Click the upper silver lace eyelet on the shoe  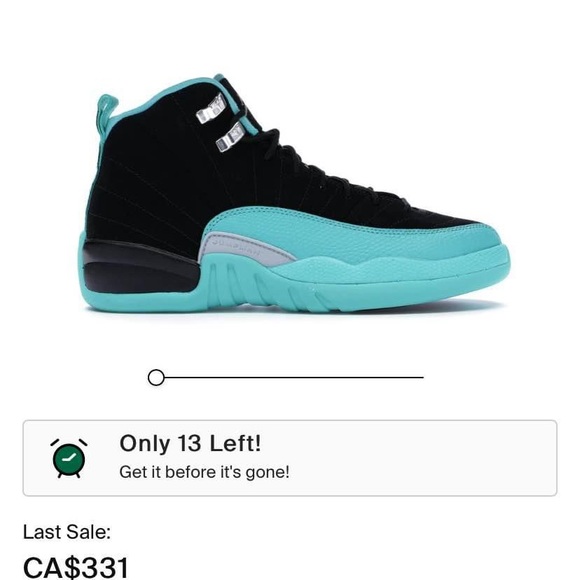211,109
